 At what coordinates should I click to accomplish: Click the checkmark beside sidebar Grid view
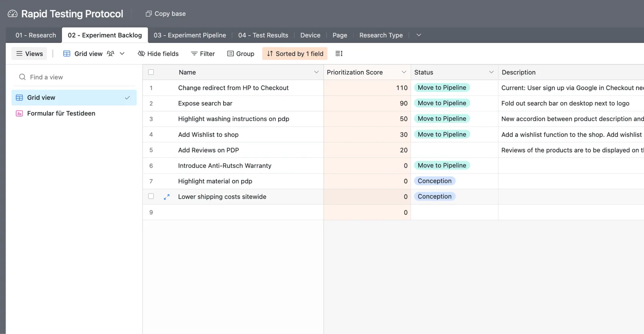pyautogui.click(x=127, y=98)
